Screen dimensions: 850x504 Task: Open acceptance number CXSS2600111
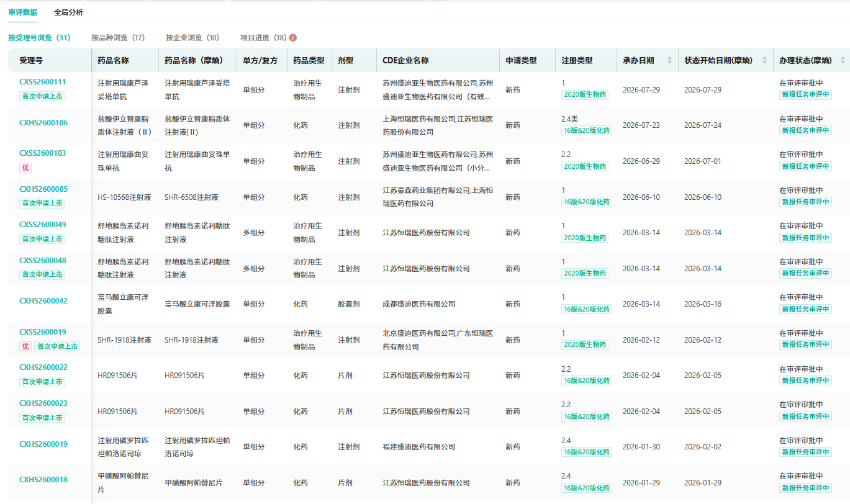42,82
